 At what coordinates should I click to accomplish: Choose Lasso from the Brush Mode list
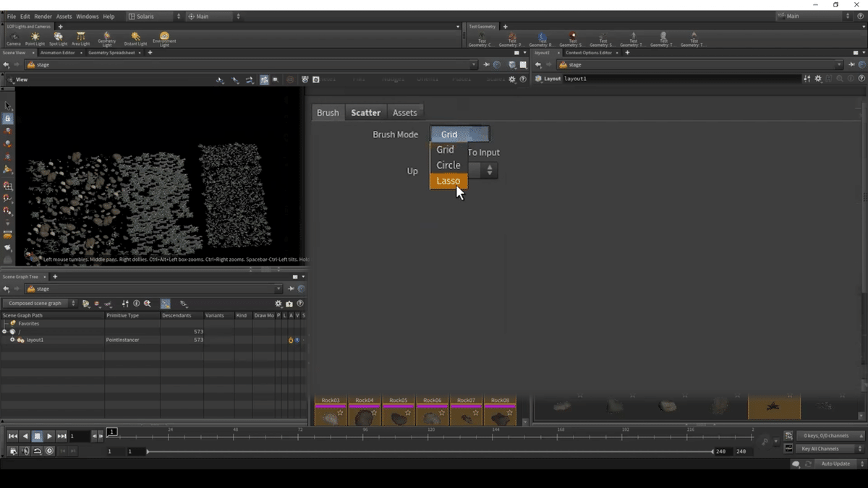coord(448,181)
